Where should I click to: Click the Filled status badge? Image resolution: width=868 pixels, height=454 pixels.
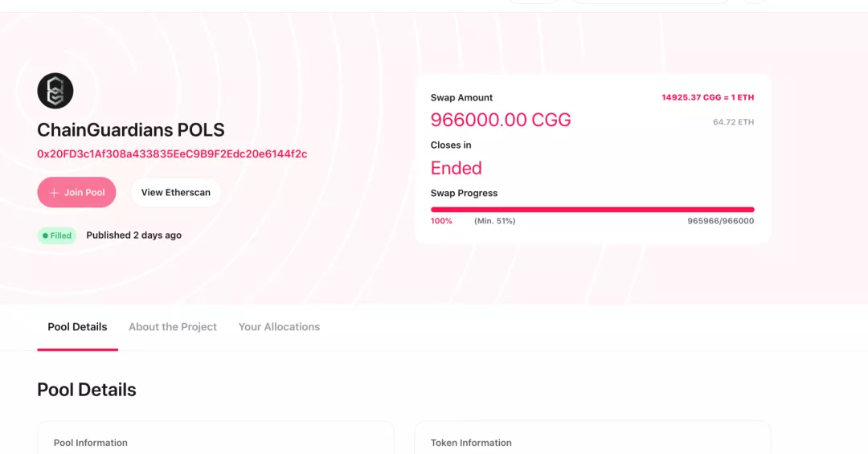[56, 235]
